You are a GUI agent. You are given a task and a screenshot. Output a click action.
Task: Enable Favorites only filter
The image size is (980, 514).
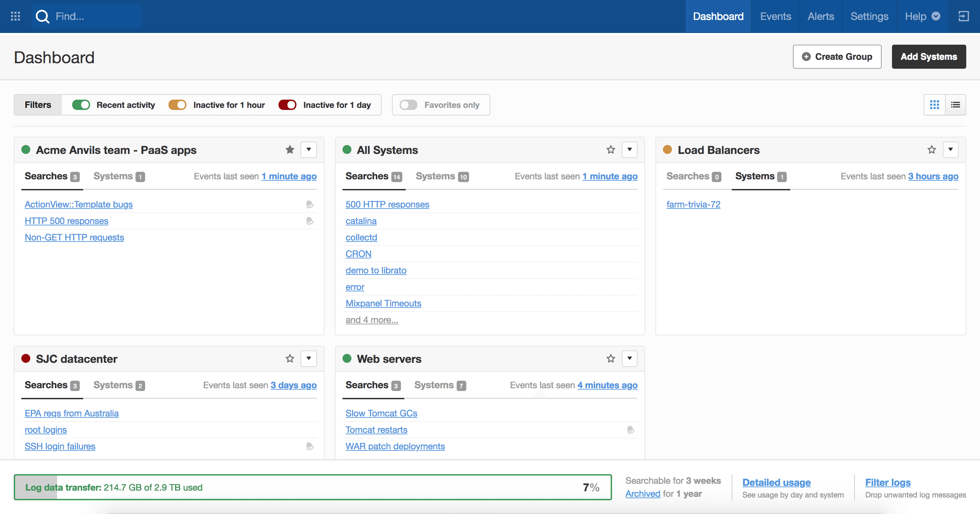pos(408,105)
